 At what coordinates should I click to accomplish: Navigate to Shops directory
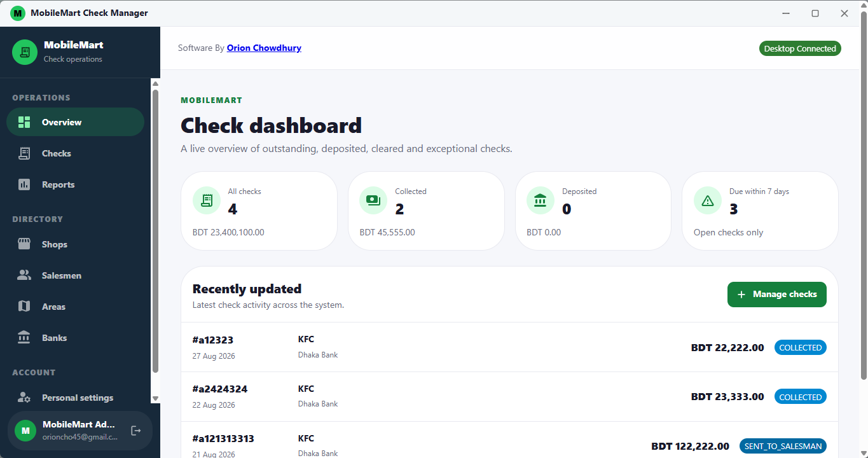[x=75, y=244]
